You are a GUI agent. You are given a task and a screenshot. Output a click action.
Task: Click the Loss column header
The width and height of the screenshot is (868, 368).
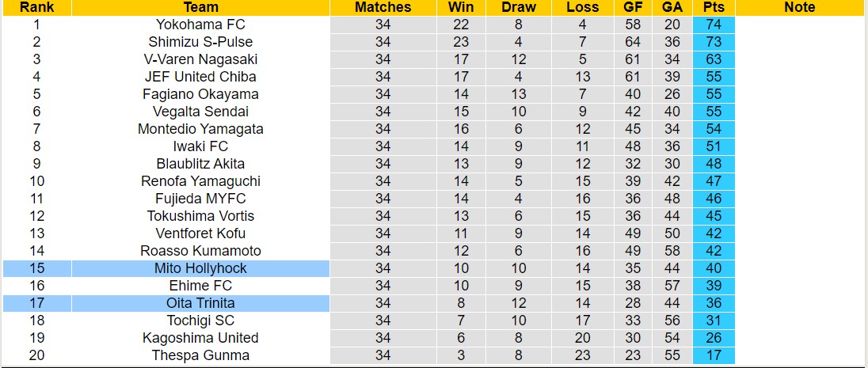pyautogui.click(x=583, y=7)
